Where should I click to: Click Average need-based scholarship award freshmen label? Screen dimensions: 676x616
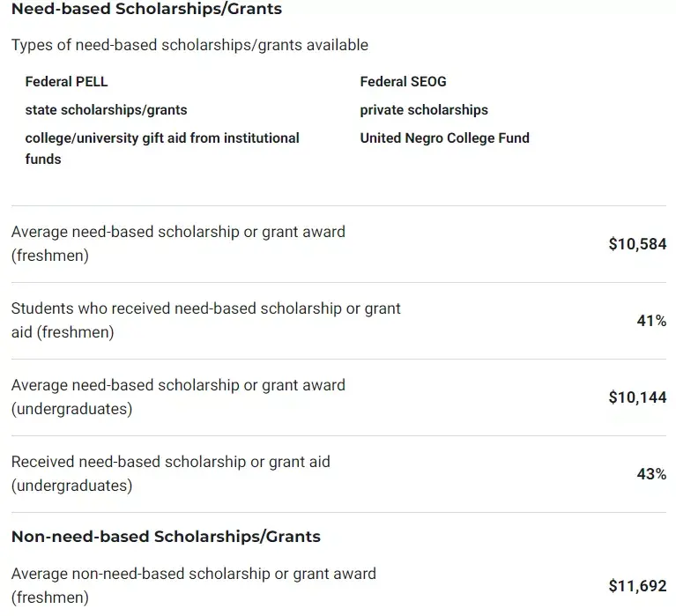[178, 243]
